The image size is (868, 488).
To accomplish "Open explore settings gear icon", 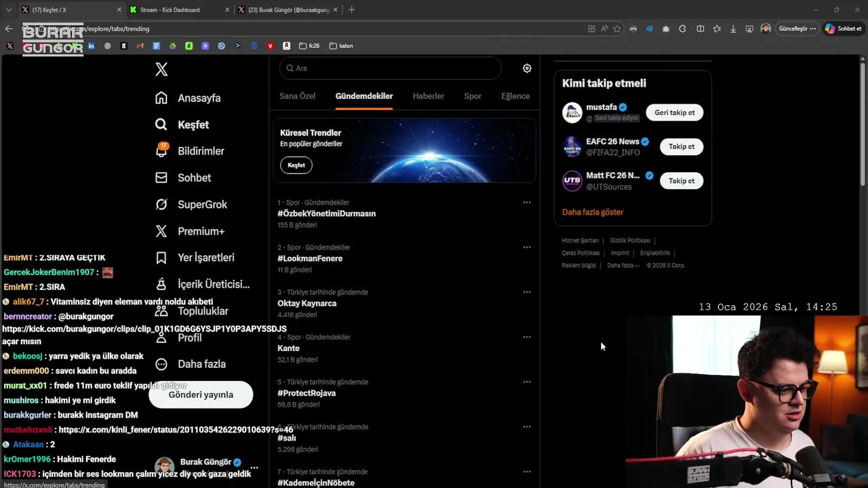I will 527,68.
